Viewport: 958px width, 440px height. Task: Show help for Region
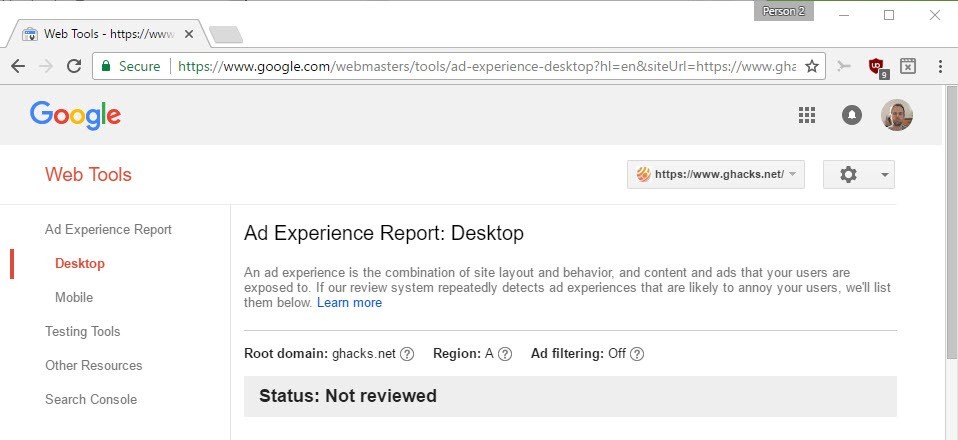click(505, 354)
